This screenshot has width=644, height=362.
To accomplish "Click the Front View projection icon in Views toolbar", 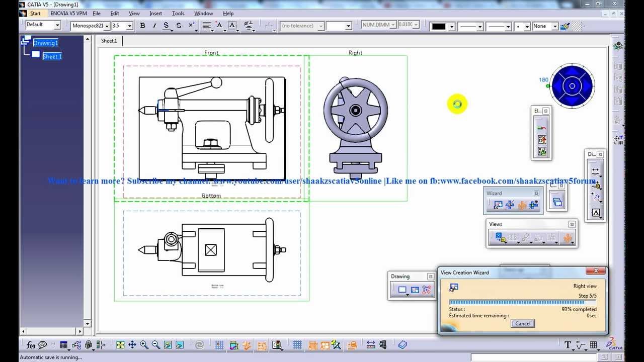I will [x=500, y=238].
